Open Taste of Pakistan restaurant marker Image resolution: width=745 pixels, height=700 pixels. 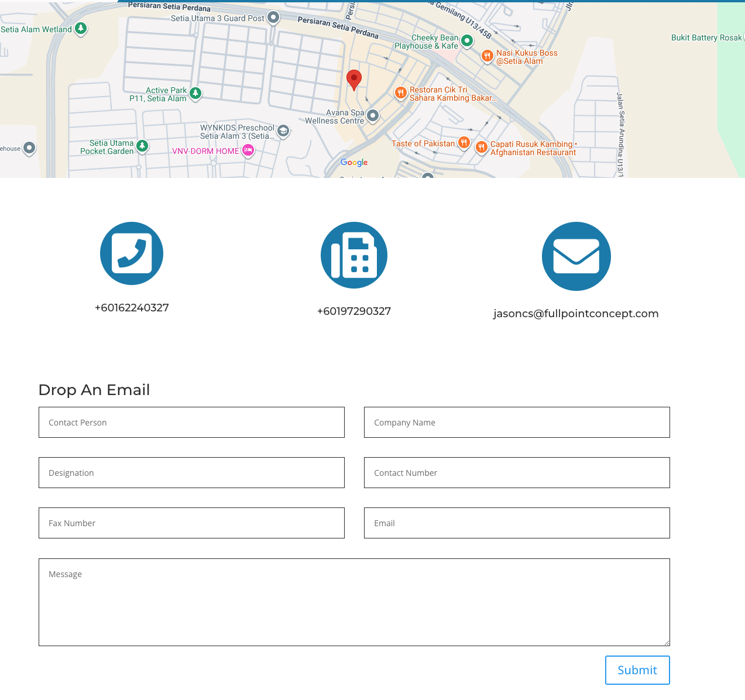(464, 142)
